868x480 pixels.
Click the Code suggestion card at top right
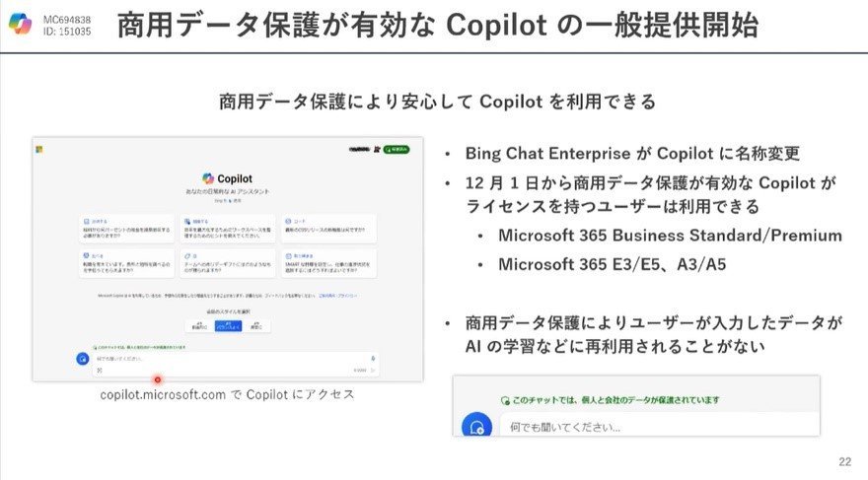[328, 229]
